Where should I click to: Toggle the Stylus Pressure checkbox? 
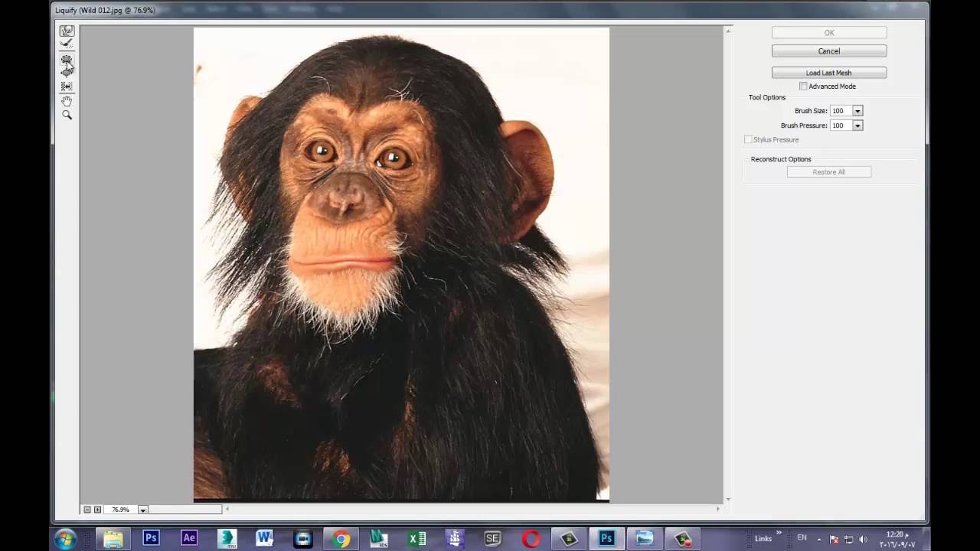click(x=748, y=139)
